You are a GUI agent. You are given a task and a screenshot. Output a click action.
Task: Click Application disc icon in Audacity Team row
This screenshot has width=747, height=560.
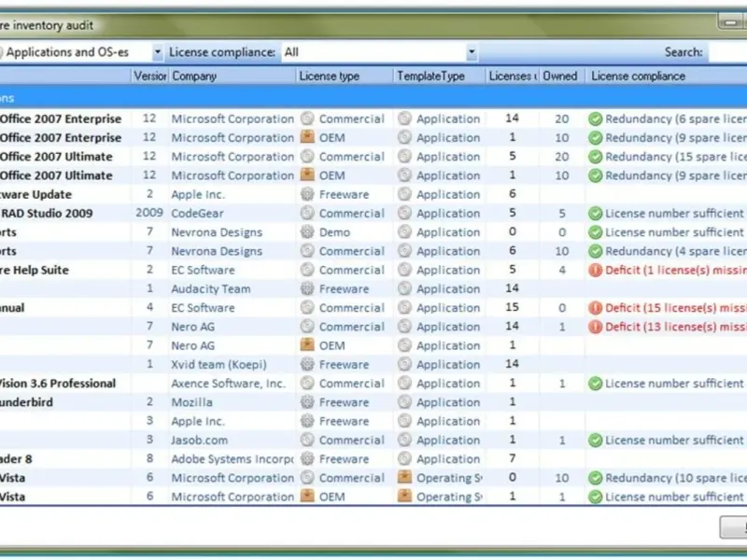404,289
